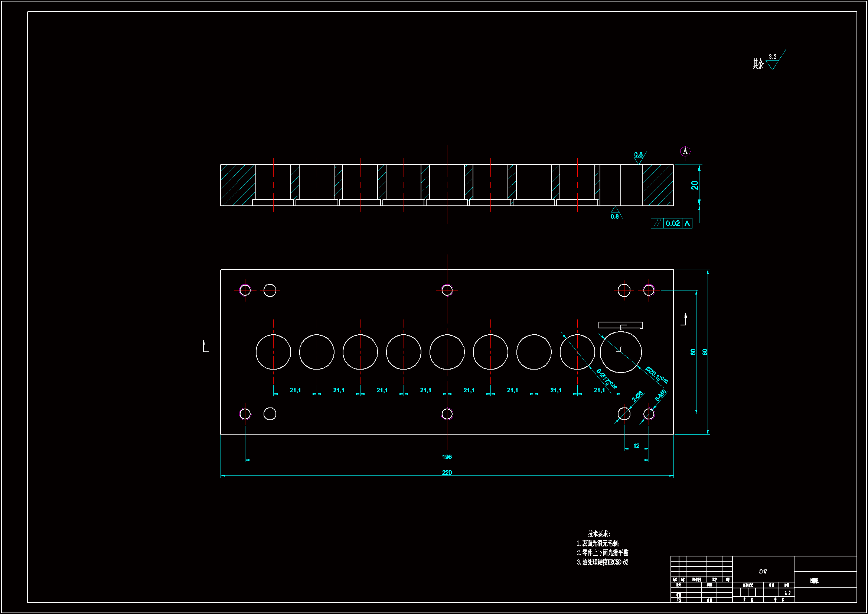Click the datum A circle symbol
The height and width of the screenshot is (614, 868).
(x=685, y=151)
